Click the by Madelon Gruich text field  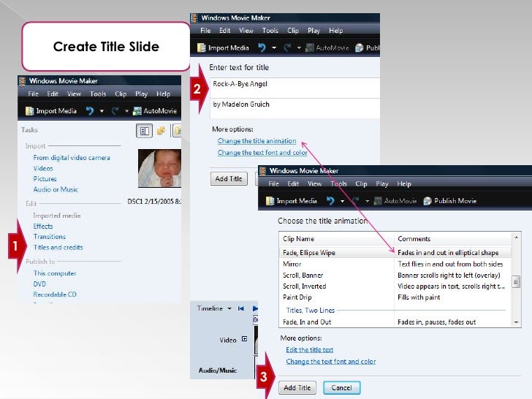pos(294,109)
